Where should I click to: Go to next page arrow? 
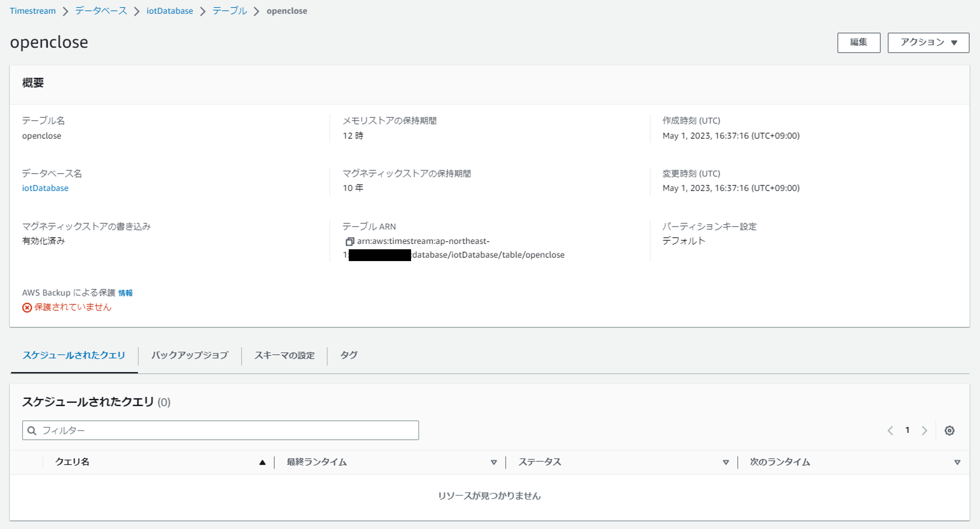point(924,431)
